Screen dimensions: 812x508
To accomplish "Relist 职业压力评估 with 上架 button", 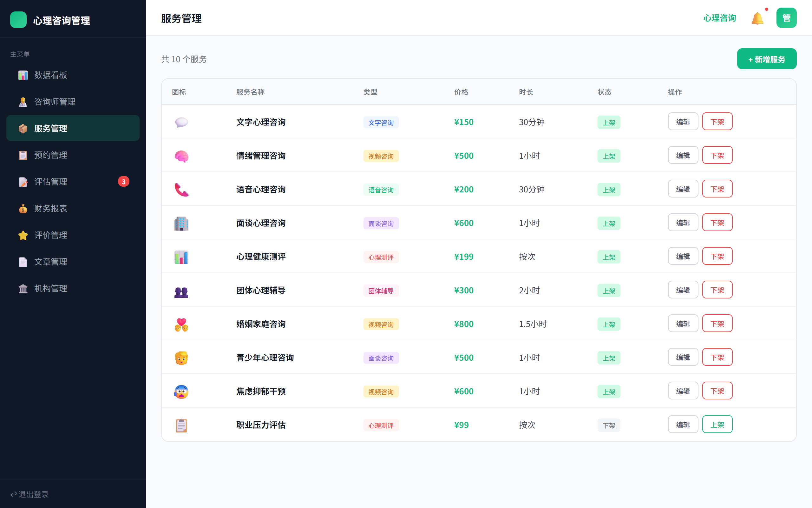I will (x=717, y=424).
